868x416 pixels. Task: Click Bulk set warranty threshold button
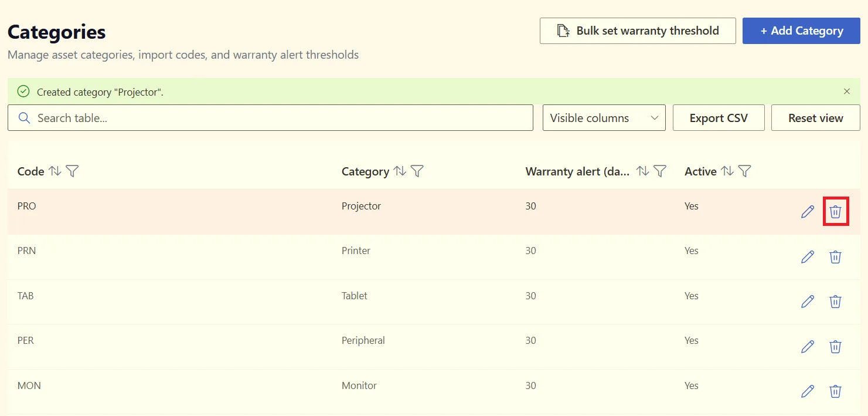[638, 31]
